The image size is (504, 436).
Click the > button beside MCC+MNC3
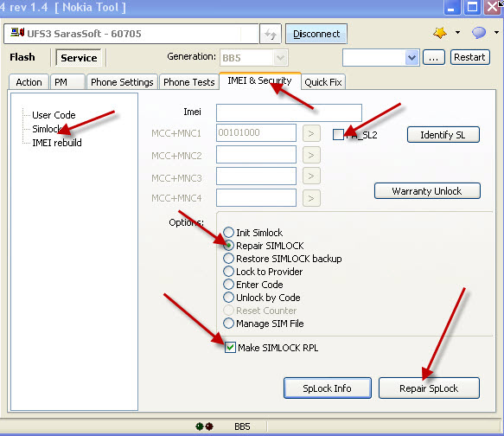[x=311, y=176]
